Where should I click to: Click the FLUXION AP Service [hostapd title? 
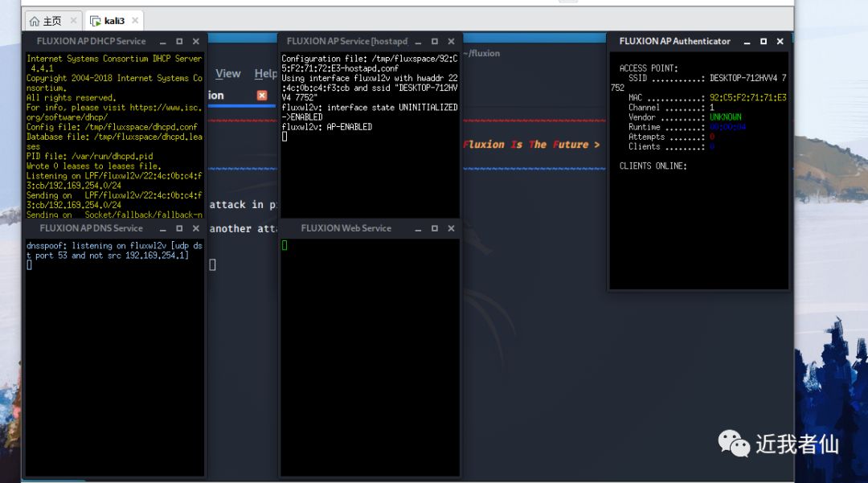point(347,42)
